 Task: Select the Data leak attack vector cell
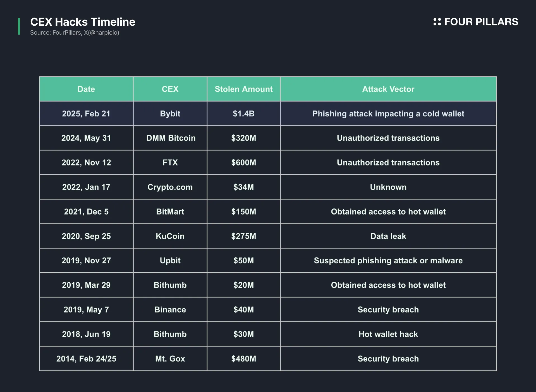(x=388, y=236)
